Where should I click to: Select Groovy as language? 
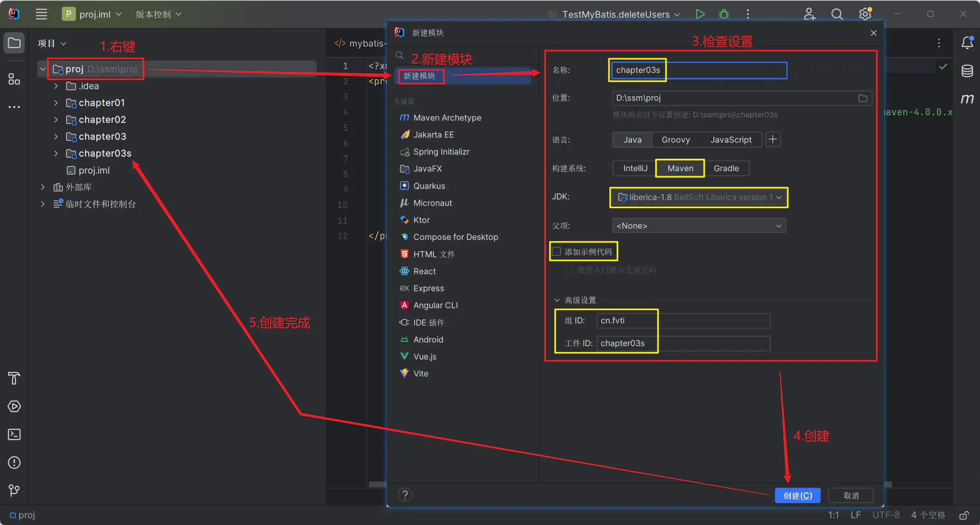676,140
